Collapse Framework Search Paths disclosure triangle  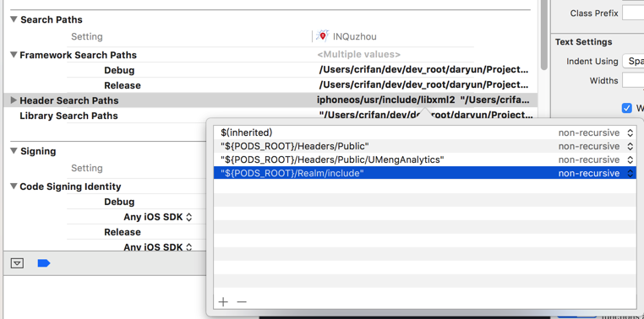click(x=14, y=55)
